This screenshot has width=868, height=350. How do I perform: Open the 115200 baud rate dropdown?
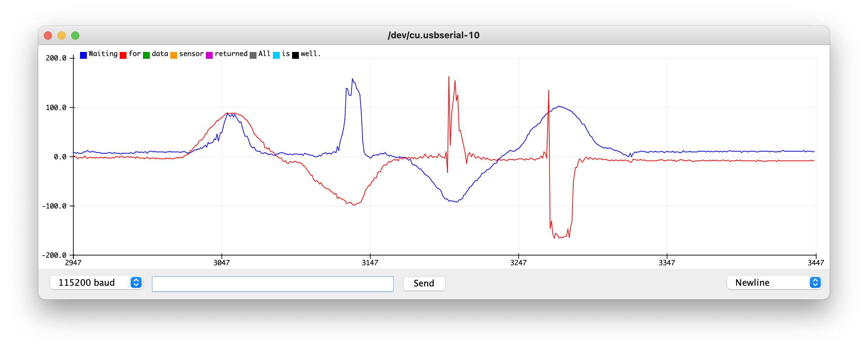click(x=96, y=283)
